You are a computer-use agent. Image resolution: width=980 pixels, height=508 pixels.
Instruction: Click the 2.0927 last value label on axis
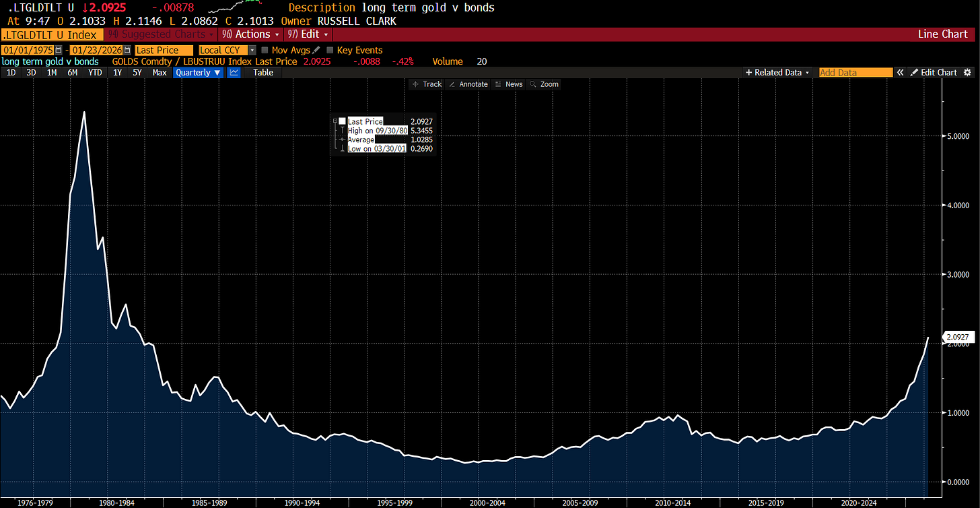pyautogui.click(x=958, y=337)
